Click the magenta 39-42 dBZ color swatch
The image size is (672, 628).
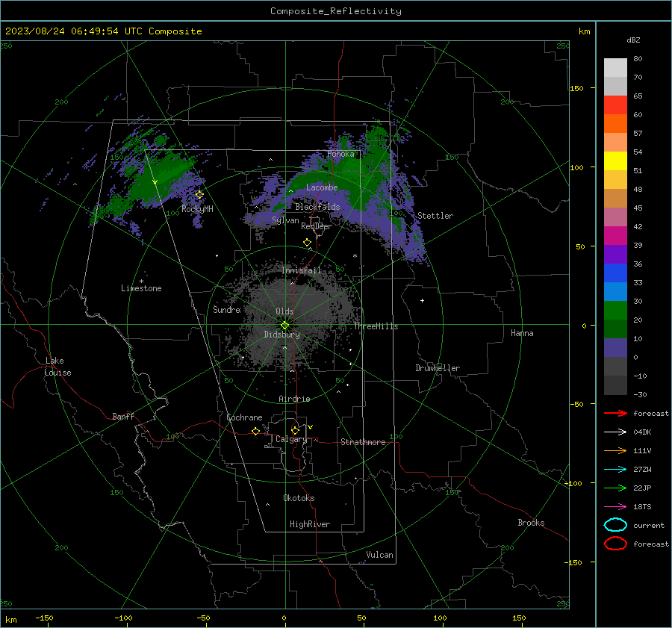coord(615,236)
